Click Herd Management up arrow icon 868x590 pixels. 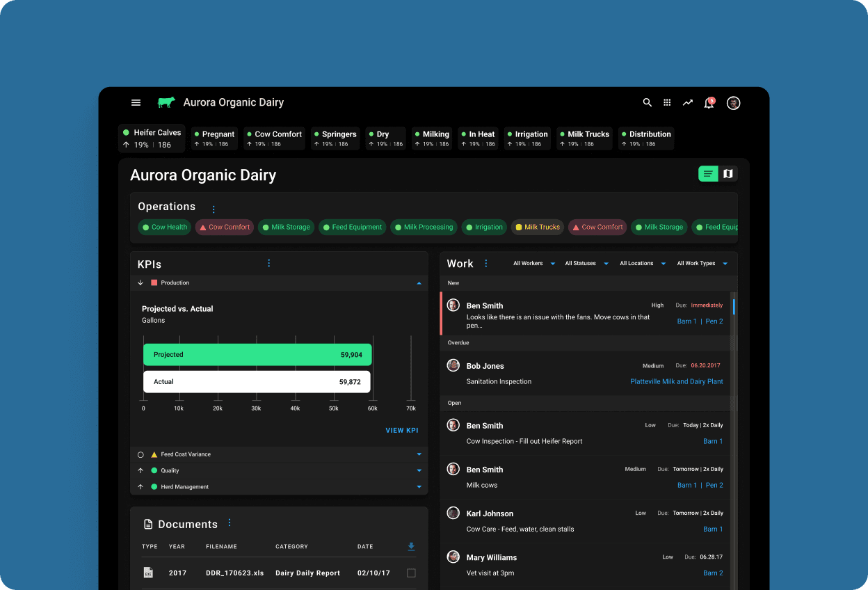pyautogui.click(x=140, y=487)
